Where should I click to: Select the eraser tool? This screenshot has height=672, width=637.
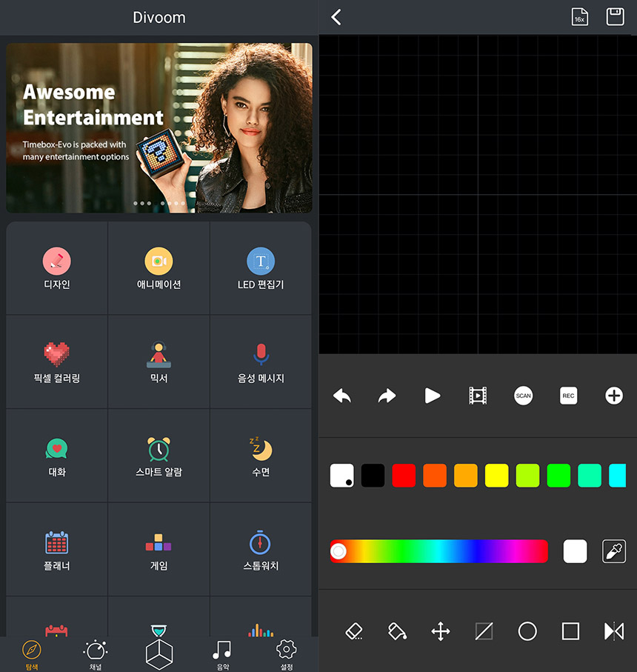(354, 631)
